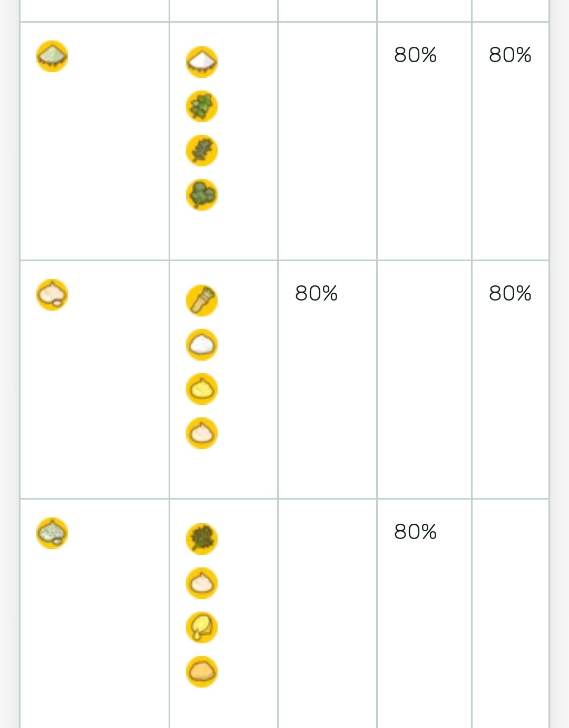This screenshot has height=728, width=569.
Task: Choose the feathery dark-green leaf sprig icon
Action: tap(202, 151)
